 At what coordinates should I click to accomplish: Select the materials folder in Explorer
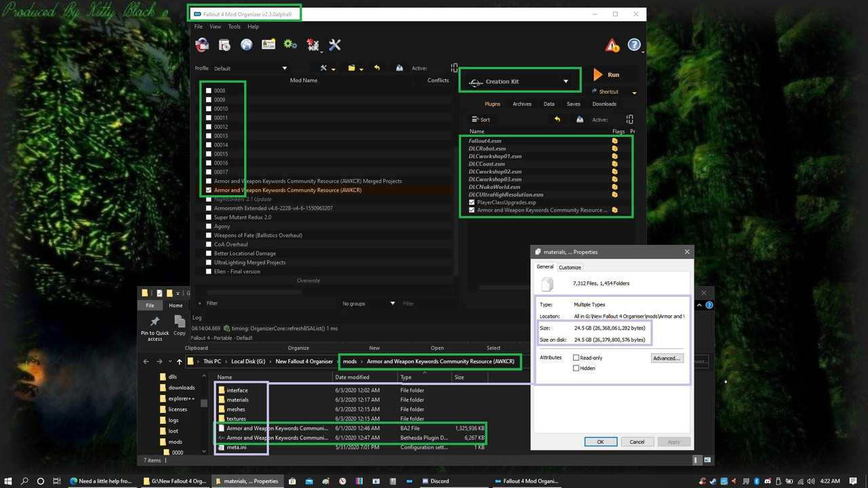click(237, 400)
